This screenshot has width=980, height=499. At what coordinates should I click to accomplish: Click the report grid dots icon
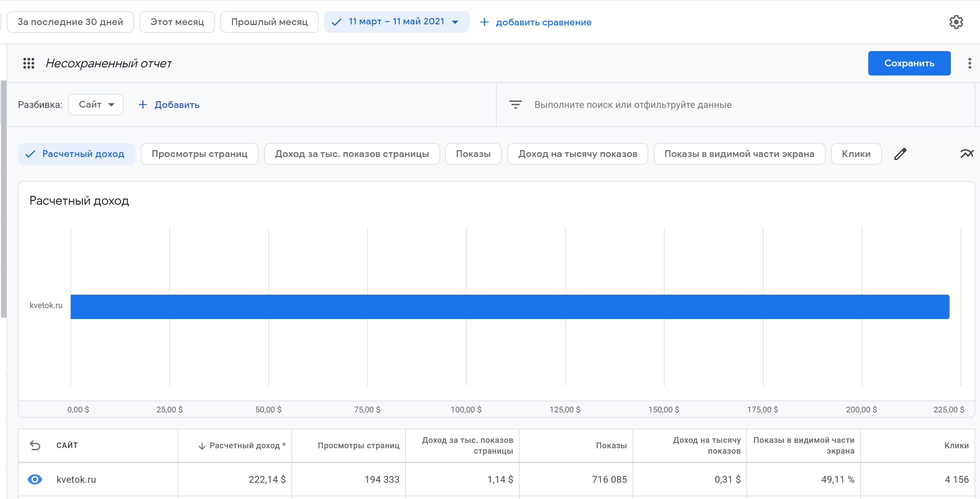(x=28, y=63)
